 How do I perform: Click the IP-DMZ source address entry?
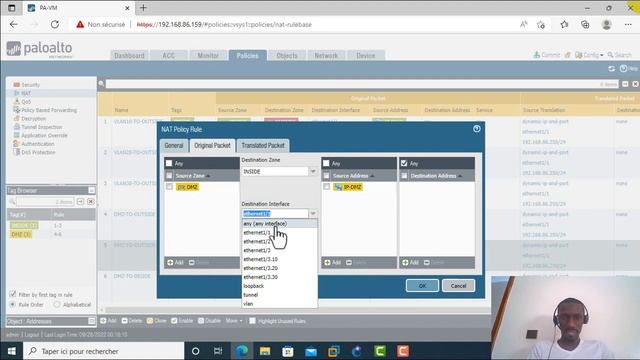tap(348, 187)
